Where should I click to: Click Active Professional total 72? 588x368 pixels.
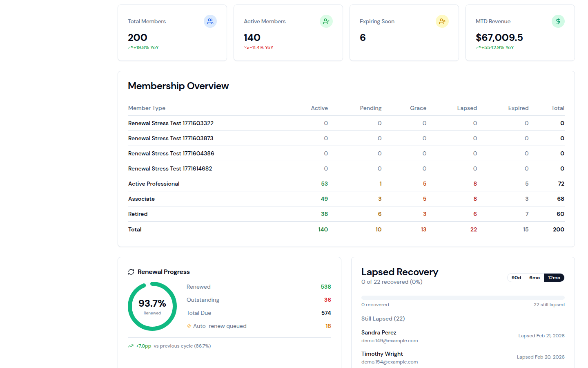[x=561, y=184]
